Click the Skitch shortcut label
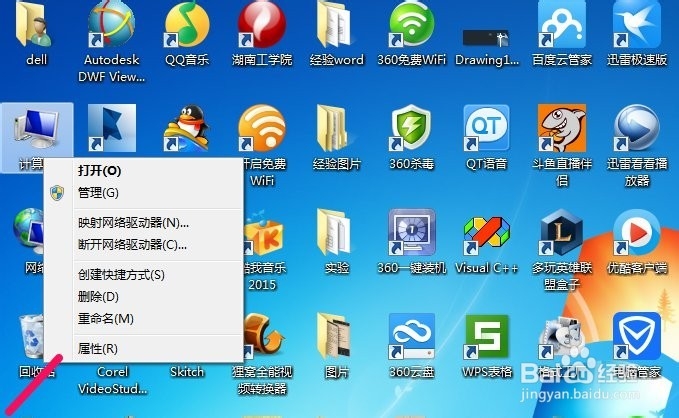 [187, 372]
